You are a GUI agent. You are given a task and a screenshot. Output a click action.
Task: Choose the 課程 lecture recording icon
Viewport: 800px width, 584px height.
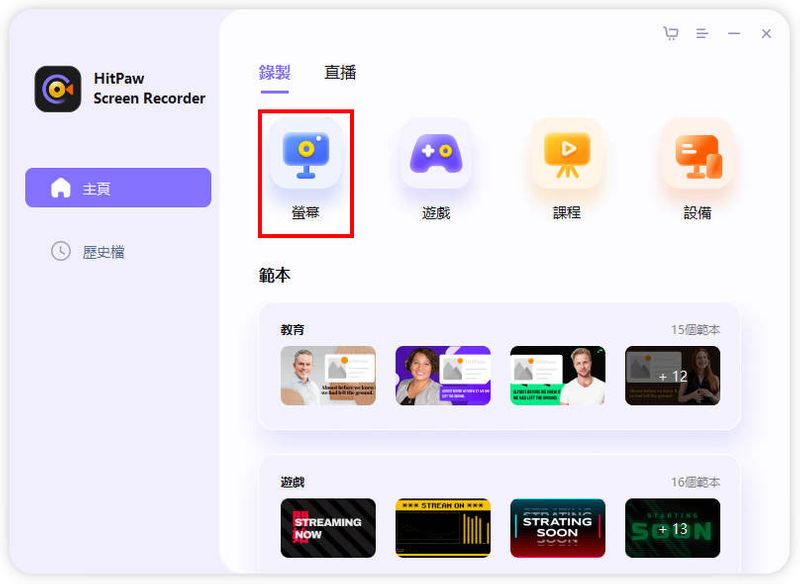(x=567, y=154)
